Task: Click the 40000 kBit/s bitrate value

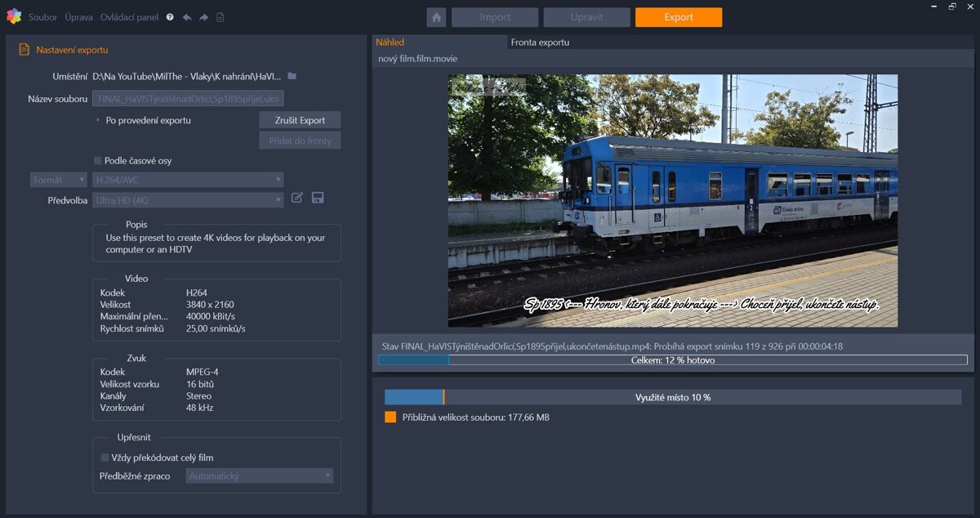Action: [211, 316]
